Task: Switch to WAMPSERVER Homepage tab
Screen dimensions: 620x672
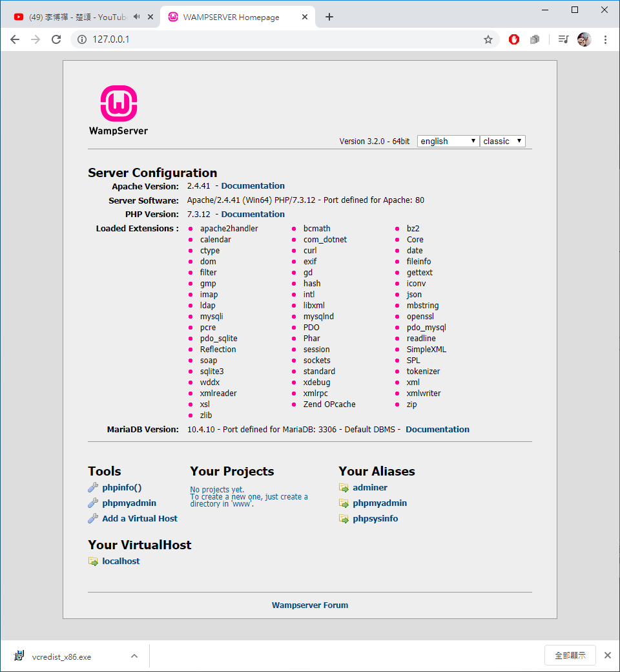Action: click(x=231, y=17)
